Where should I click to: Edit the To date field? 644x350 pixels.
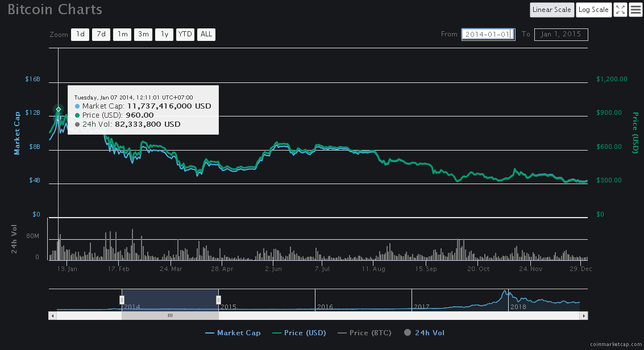(561, 35)
